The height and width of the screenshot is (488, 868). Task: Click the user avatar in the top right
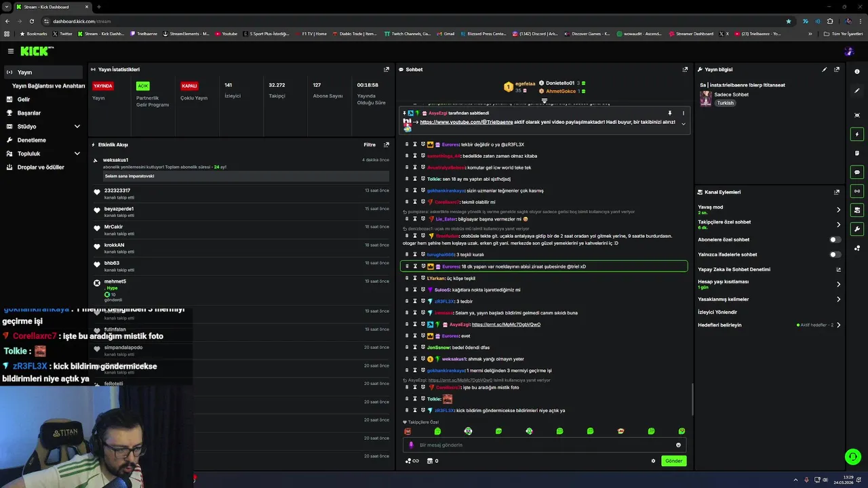pos(848,51)
